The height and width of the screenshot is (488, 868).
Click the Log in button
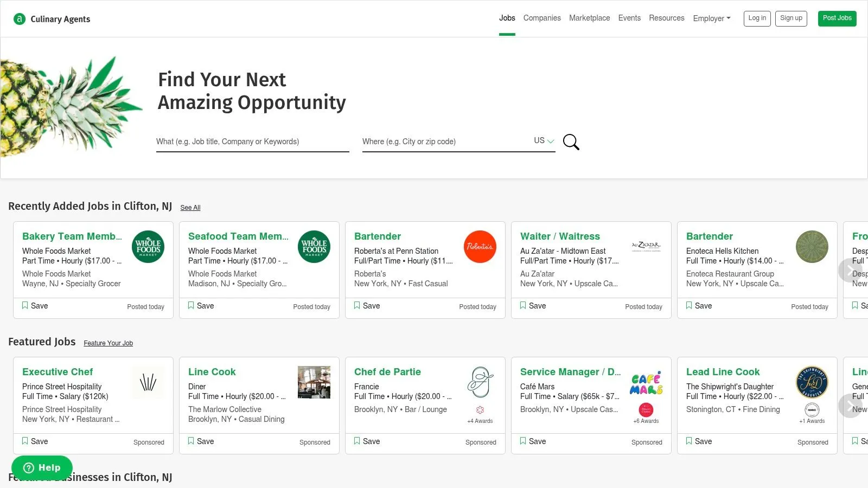(757, 18)
